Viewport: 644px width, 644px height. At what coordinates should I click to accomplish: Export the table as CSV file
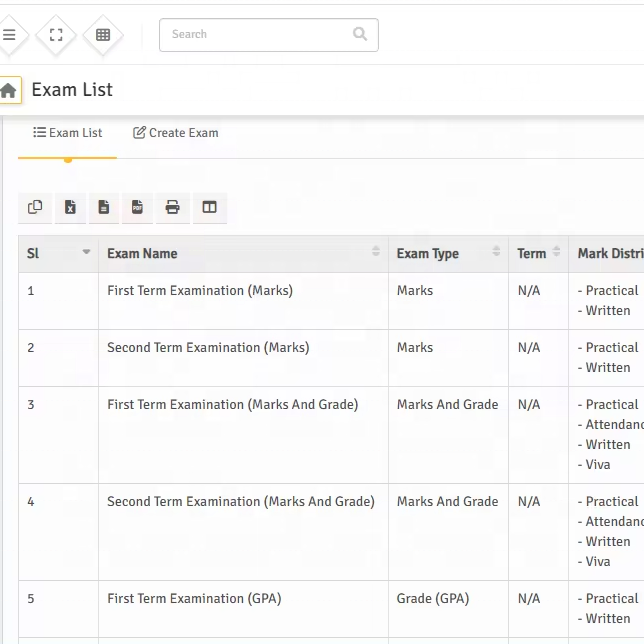point(104,207)
